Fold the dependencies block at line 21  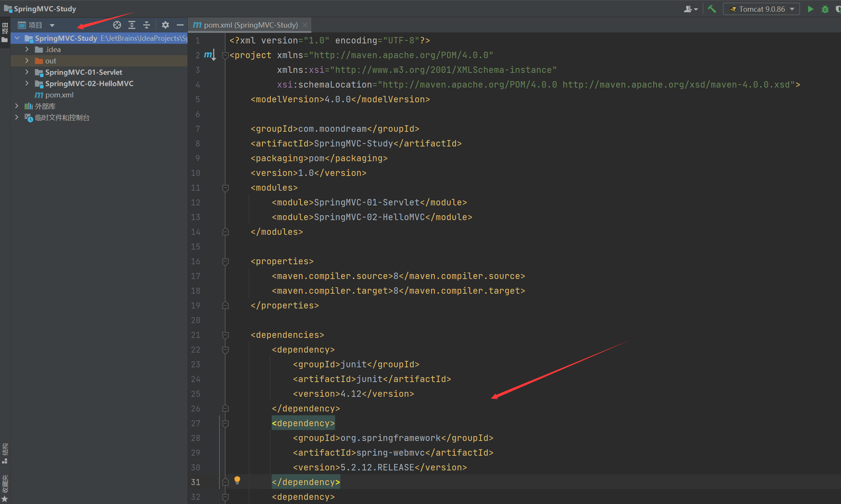point(226,335)
